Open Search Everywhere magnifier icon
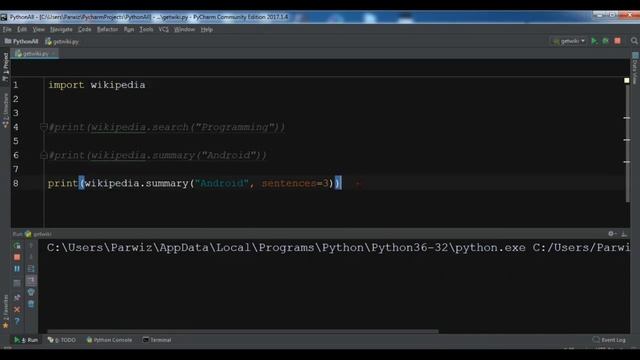This screenshot has width=640, height=360. coord(634,41)
